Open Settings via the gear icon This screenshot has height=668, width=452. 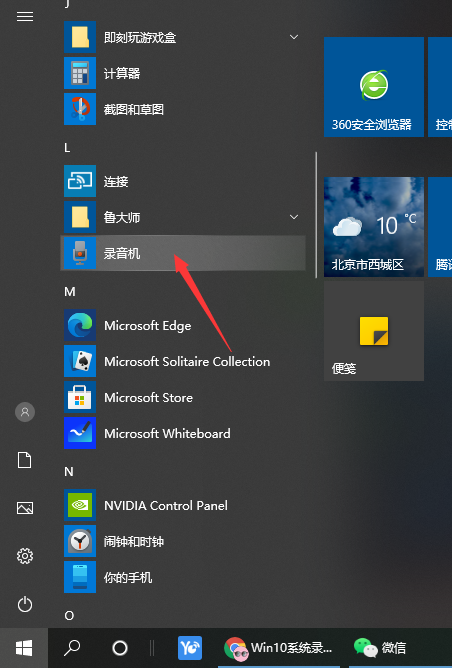coord(25,556)
